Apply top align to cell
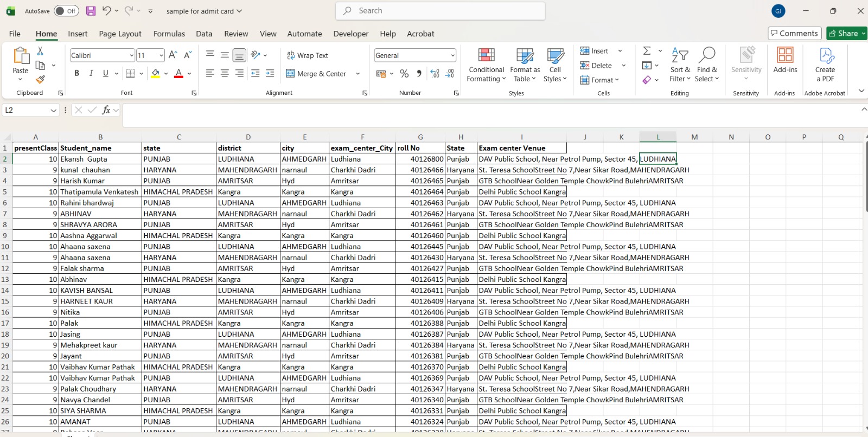 pyautogui.click(x=210, y=55)
